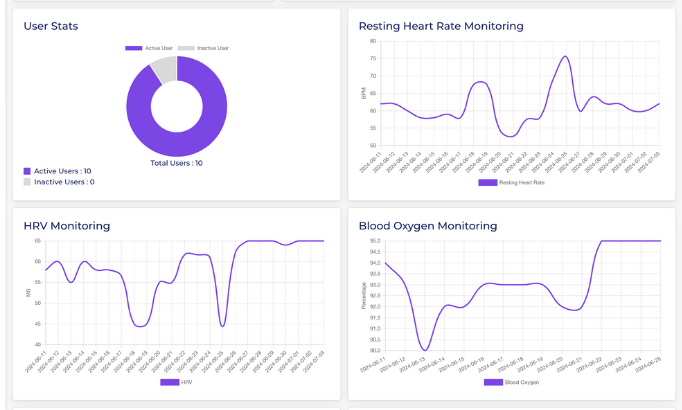Click the Resting Heart Rate Monitoring heading
Screen dimensions: 682x410
point(441,26)
